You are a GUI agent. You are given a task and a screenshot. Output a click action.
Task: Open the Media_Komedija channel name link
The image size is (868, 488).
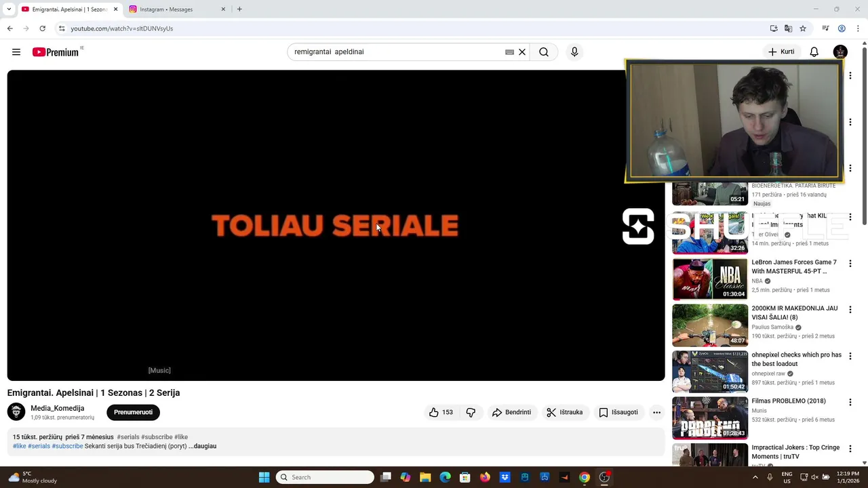click(x=58, y=408)
